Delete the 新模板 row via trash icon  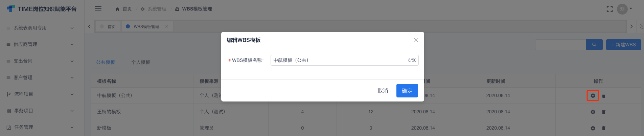[x=604, y=128]
